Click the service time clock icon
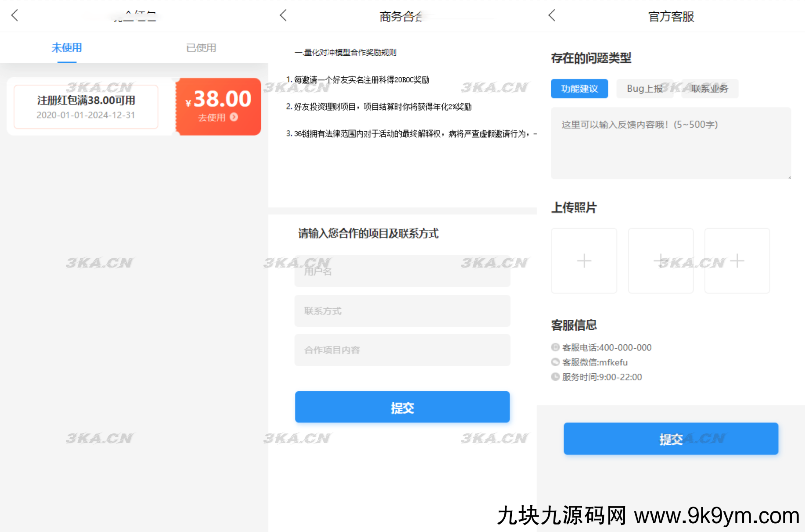This screenshot has height=532, width=805. 555,377
